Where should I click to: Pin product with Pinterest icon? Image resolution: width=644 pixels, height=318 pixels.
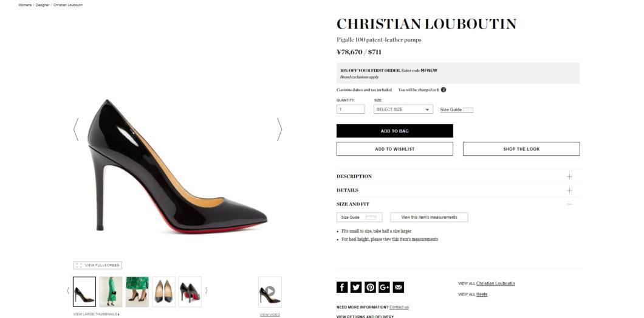pyautogui.click(x=370, y=287)
